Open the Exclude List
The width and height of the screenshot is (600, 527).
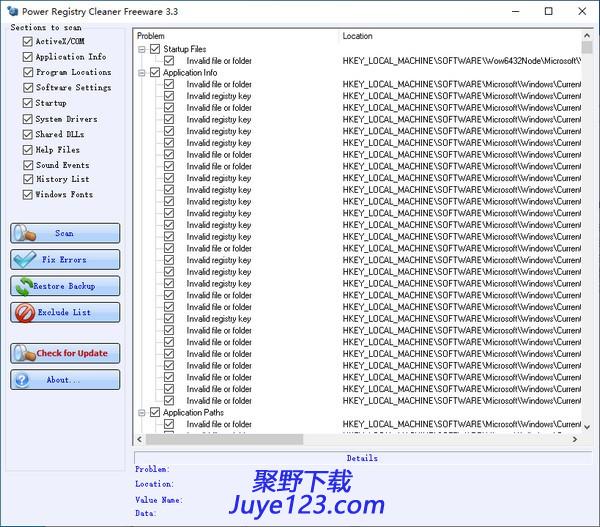click(65, 312)
